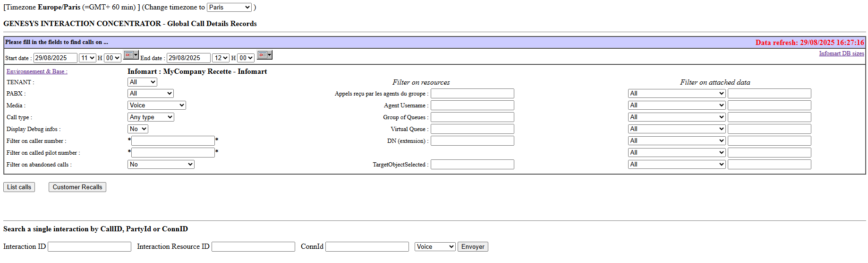Follow the Environnement & Base link
Image resolution: width=868 pixels, height=263 pixels.
(37, 71)
